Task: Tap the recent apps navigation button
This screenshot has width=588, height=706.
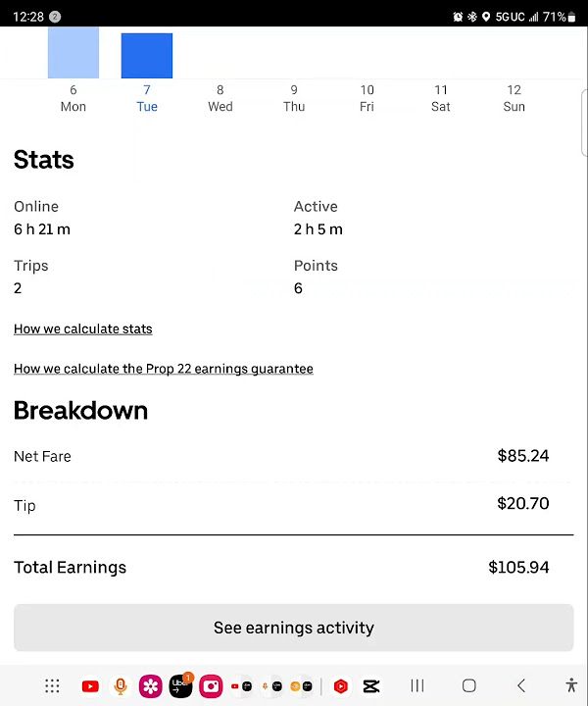Action: pos(417,686)
